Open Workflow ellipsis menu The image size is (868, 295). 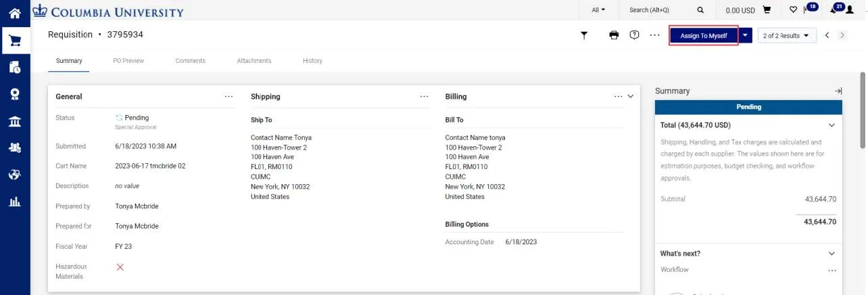point(832,270)
